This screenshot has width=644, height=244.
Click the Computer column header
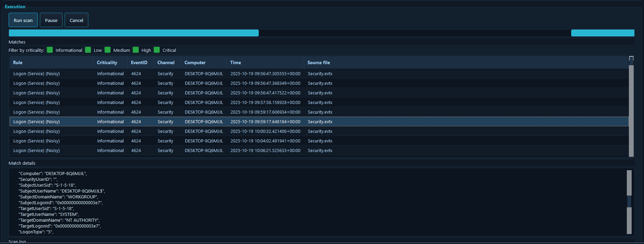click(195, 62)
